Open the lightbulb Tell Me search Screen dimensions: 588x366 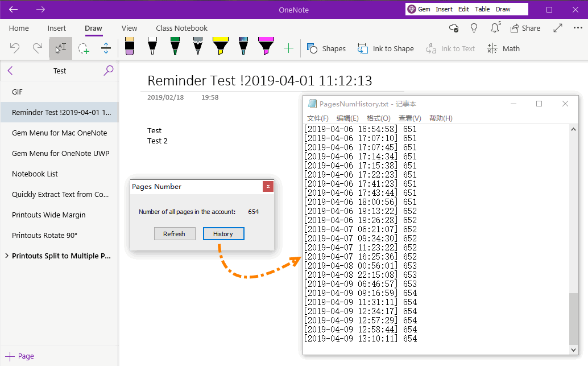click(474, 28)
